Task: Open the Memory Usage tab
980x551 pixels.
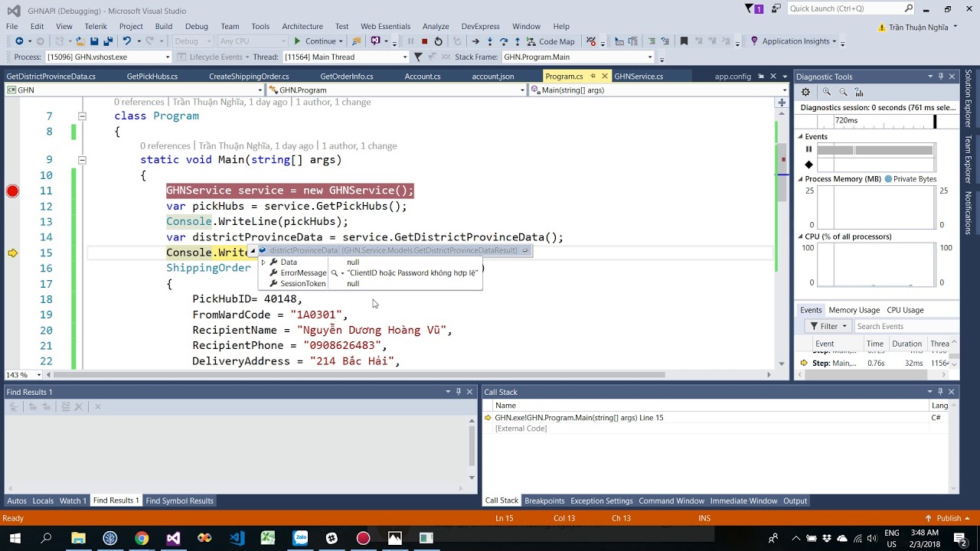Action: tap(854, 310)
